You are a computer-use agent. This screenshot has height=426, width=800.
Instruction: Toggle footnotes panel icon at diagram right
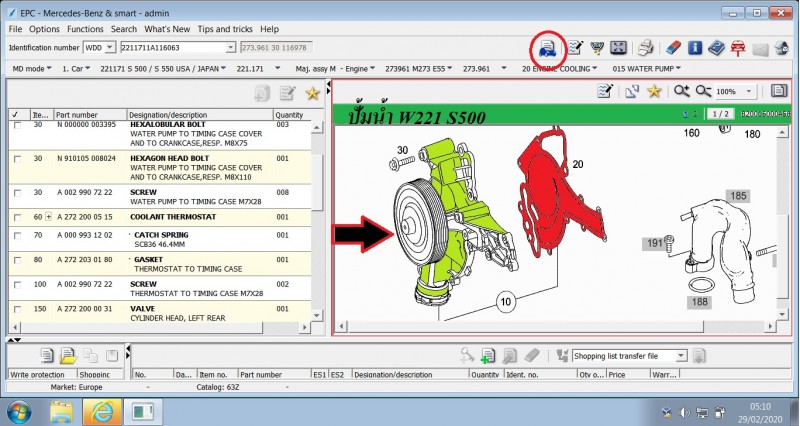tap(779, 91)
